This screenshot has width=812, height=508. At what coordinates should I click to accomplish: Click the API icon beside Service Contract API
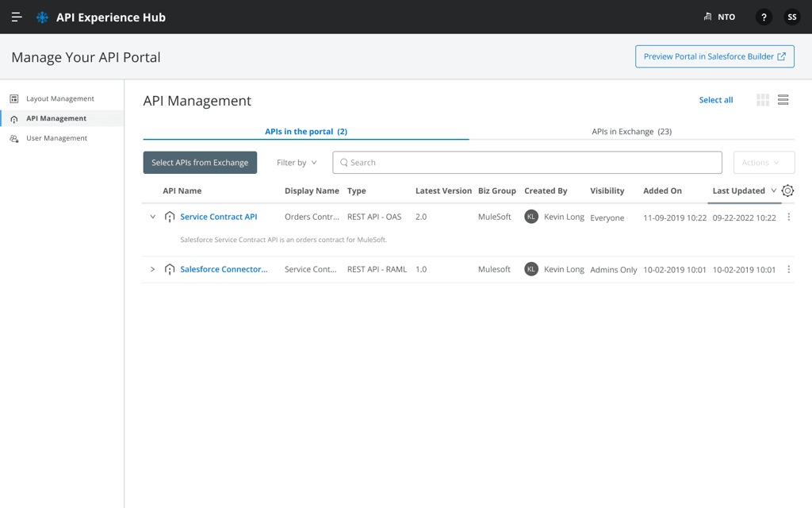(x=170, y=217)
